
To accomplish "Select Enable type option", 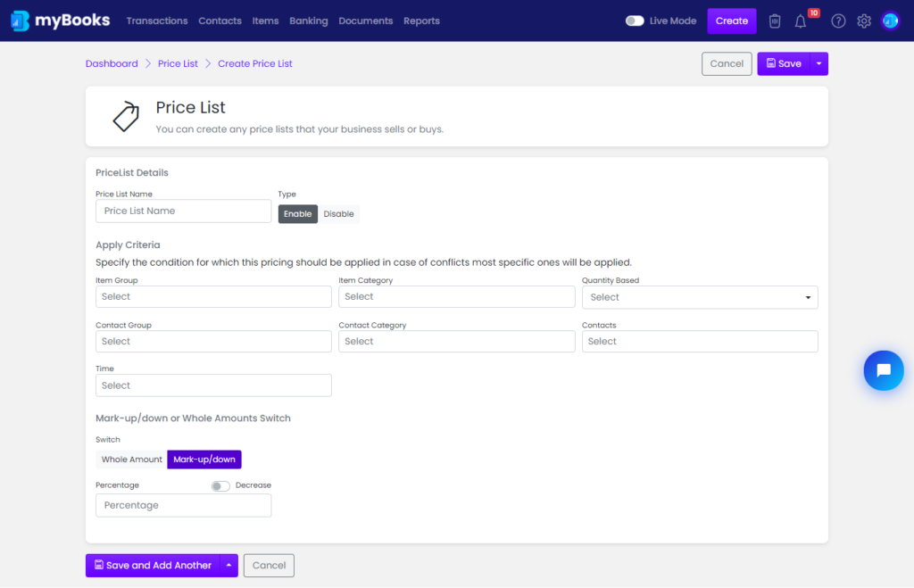I will point(298,214).
